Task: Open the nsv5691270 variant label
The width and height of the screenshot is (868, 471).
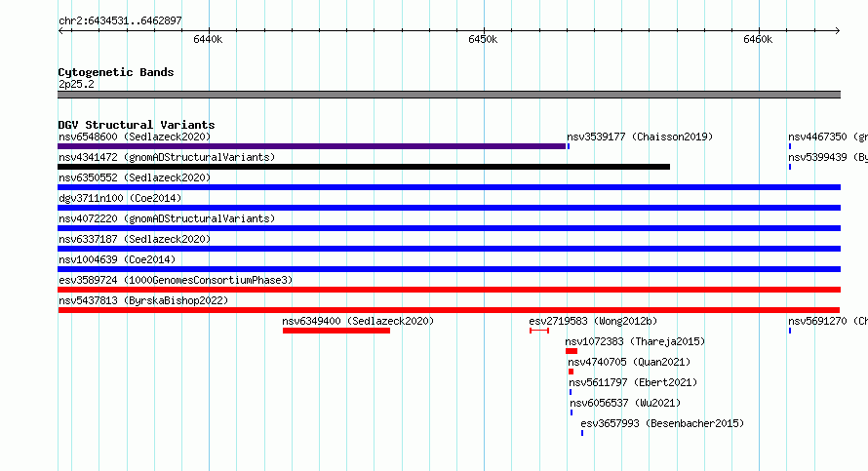Action: coord(828,321)
